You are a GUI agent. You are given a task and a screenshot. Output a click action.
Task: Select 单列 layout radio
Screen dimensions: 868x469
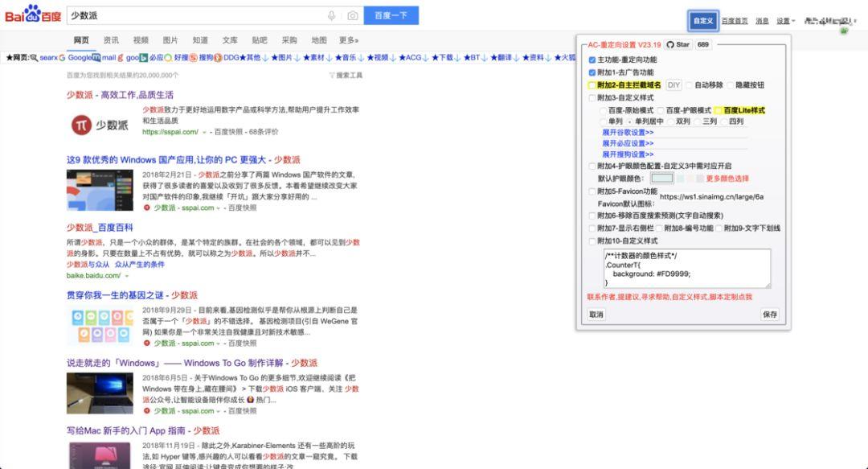pyautogui.click(x=603, y=121)
